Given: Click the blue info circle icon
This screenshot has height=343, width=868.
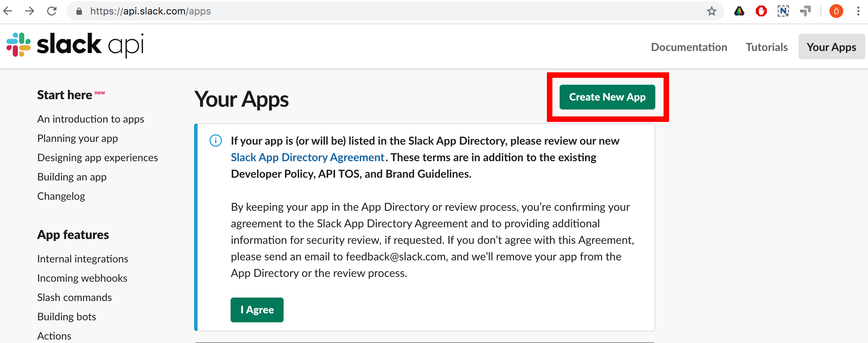Looking at the screenshot, I should [216, 141].
